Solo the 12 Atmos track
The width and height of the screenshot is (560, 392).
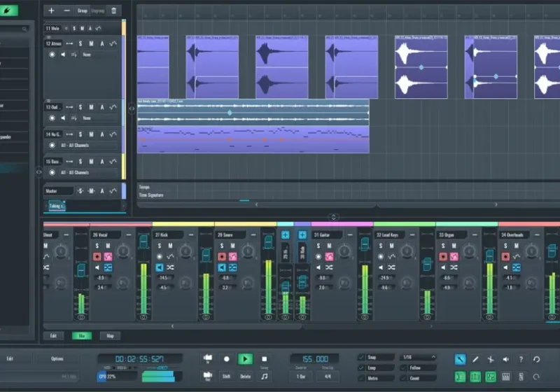tap(80, 43)
